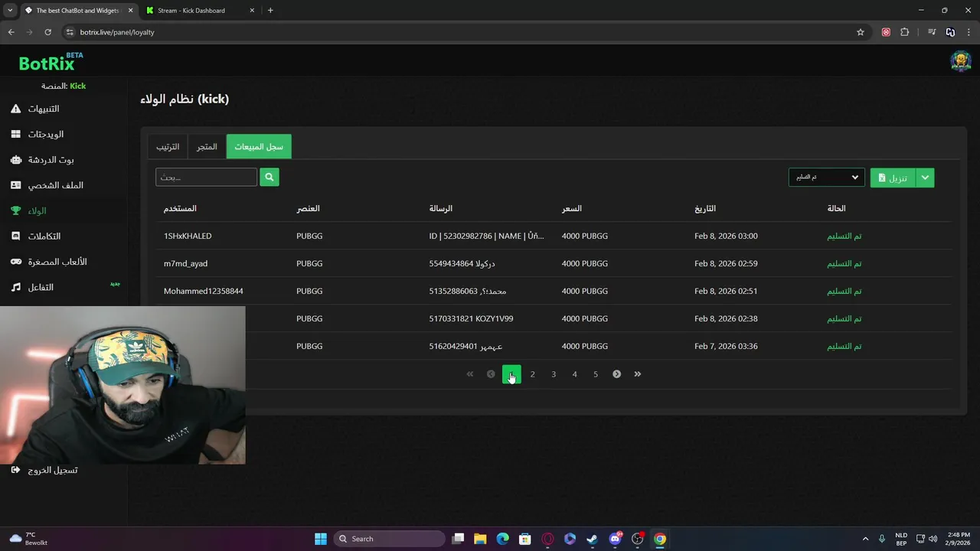This screenshot has width=980, height=551.
Task: Click the m7md_ayad user cell
Action: tap(185, 263)
